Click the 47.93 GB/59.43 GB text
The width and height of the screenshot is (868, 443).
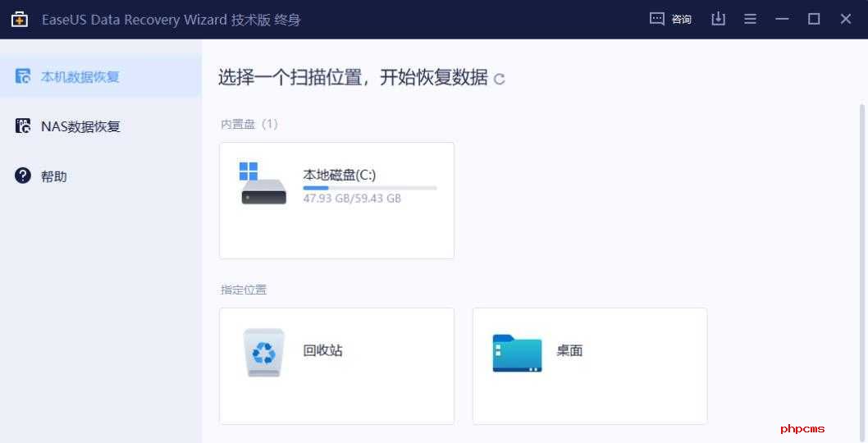pyautogui.click(x=351, y=199)
